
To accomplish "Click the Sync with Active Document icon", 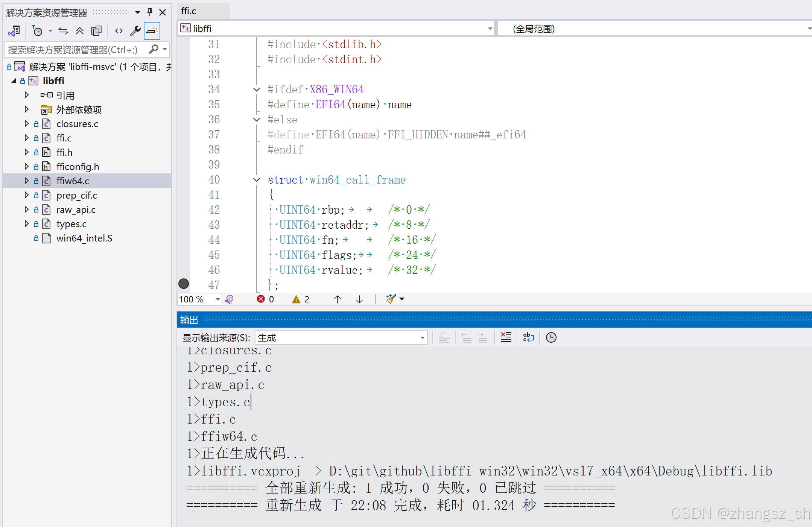I will coord(63,31).
